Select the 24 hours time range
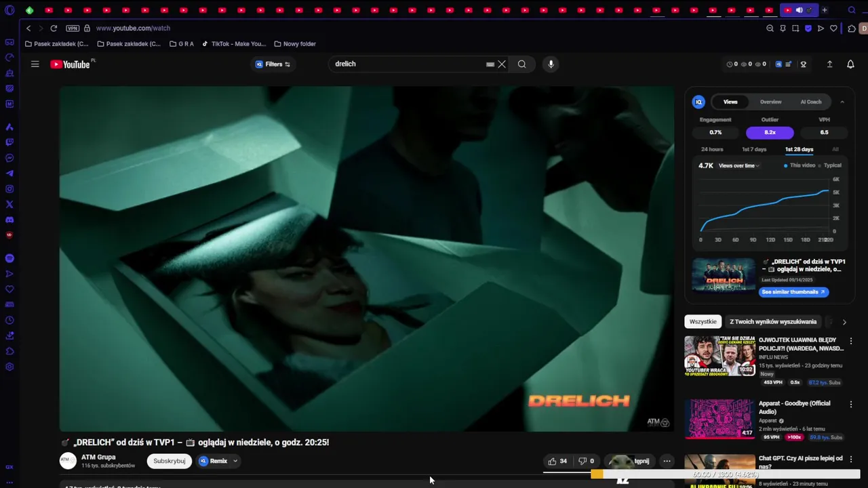This screenshot has height=488, width=868. (x=712, y=149)
